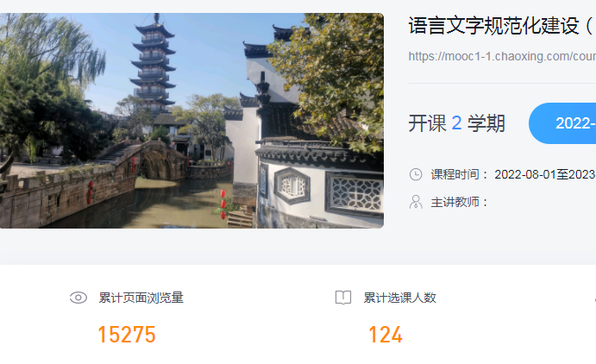Click the 累计选课人数 label
Viewport: 596px width, 364px height.
[399, 298]
